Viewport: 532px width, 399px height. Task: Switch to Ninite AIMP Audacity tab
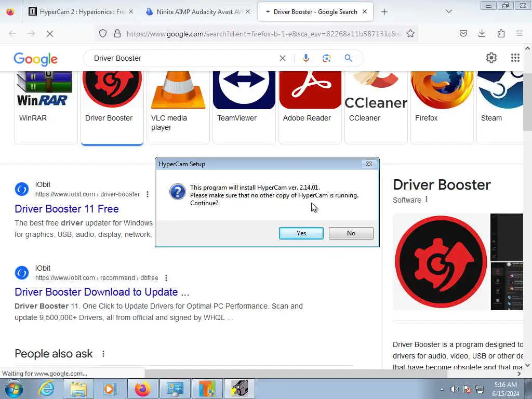point(198,12)
